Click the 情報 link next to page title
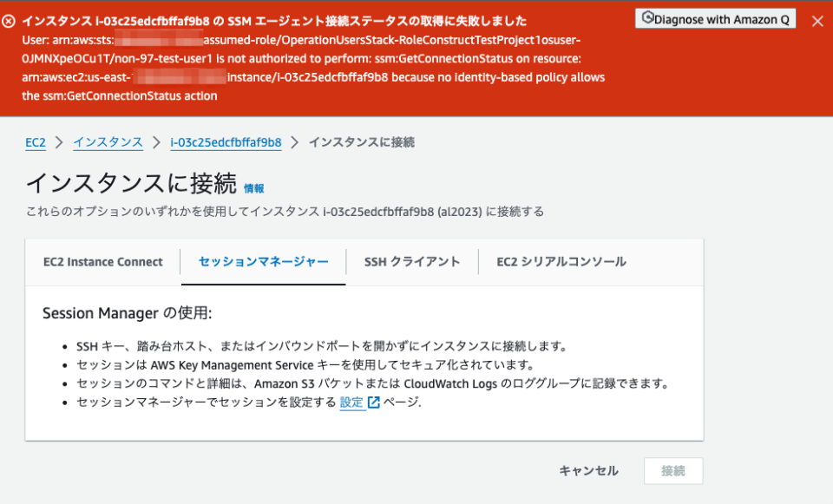The height and width of the screenshot is (504, 833). click(x=256, y=187)
